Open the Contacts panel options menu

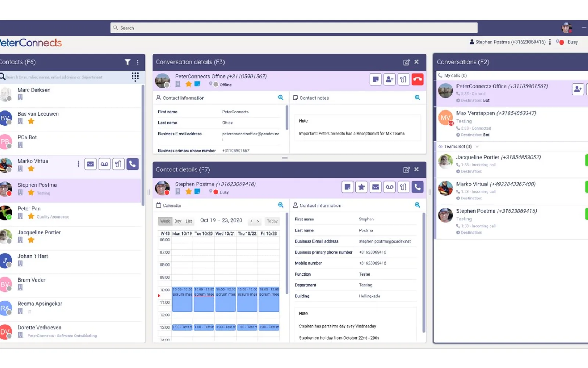[x=138, y=62]
